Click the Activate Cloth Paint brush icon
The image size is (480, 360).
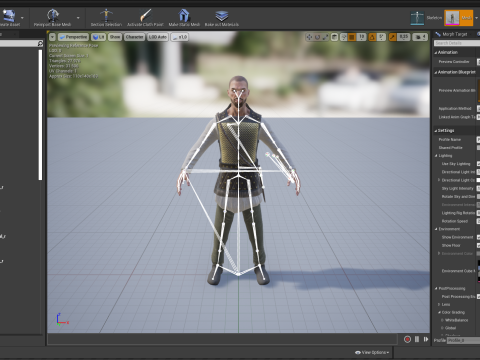pos(146,15)
